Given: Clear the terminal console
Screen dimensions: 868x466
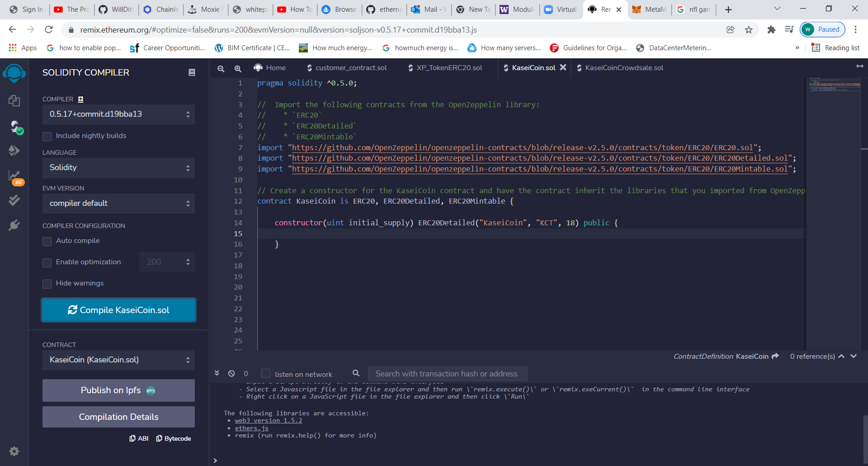Looking at the screenshot, I should point(231,373).
